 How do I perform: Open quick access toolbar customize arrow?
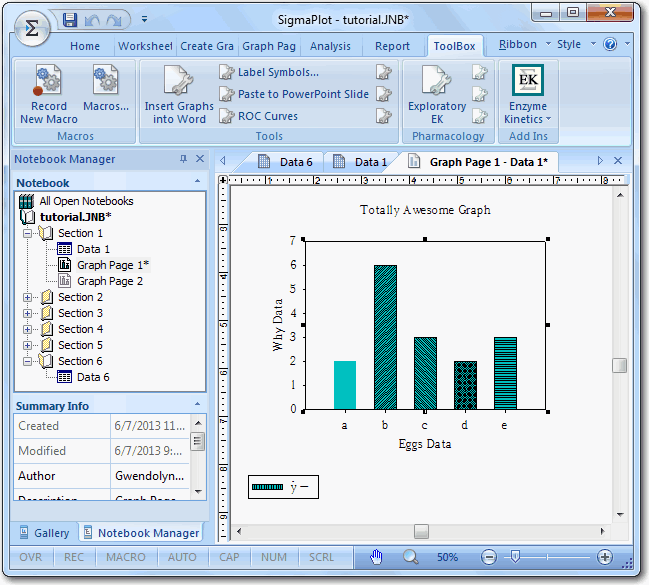click(x=144, y=19)
